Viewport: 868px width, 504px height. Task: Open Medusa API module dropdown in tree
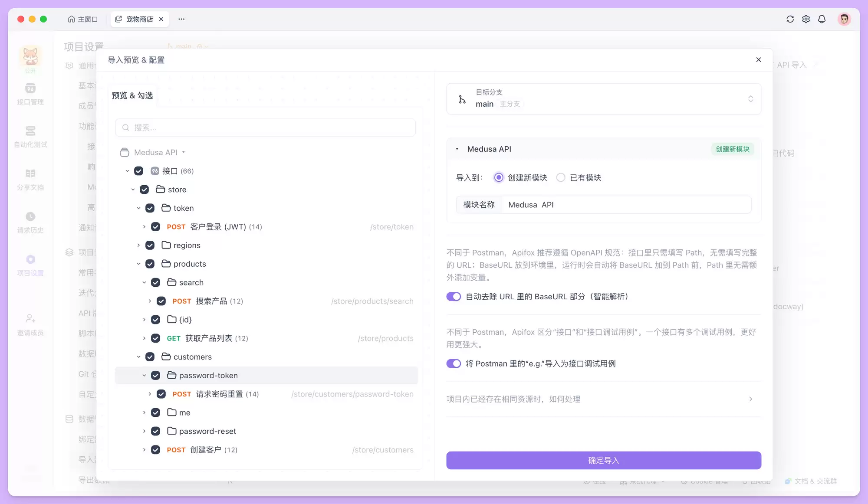point(184,152)
